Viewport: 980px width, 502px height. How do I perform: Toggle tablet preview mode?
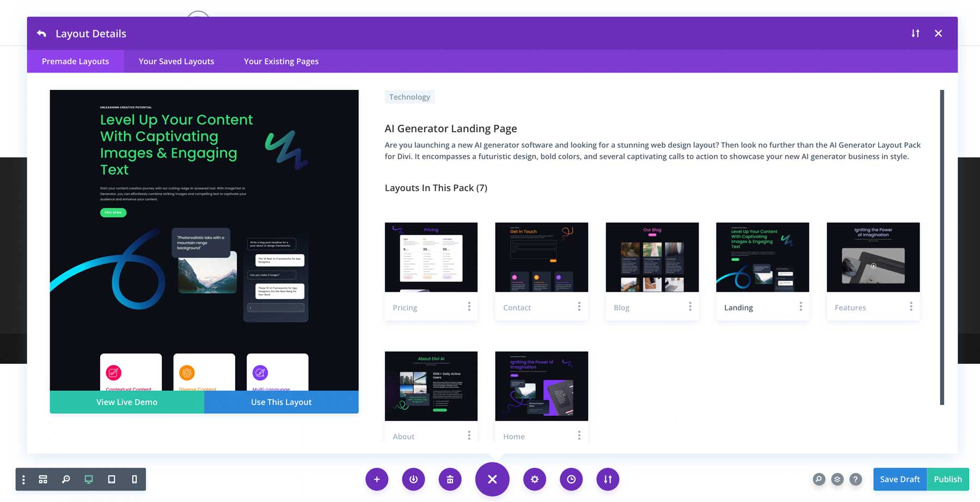[x=112, y=479]
